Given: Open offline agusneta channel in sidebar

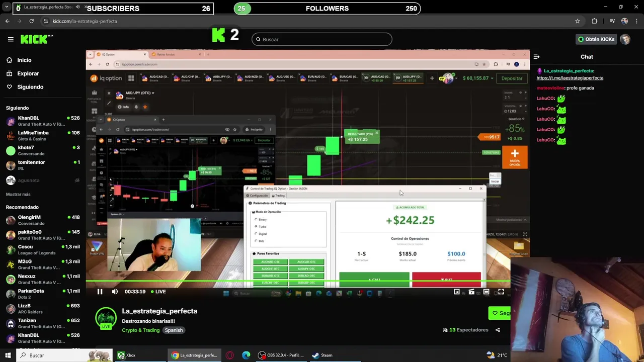Looking at the screenshot, I should [x=42, y=180].
